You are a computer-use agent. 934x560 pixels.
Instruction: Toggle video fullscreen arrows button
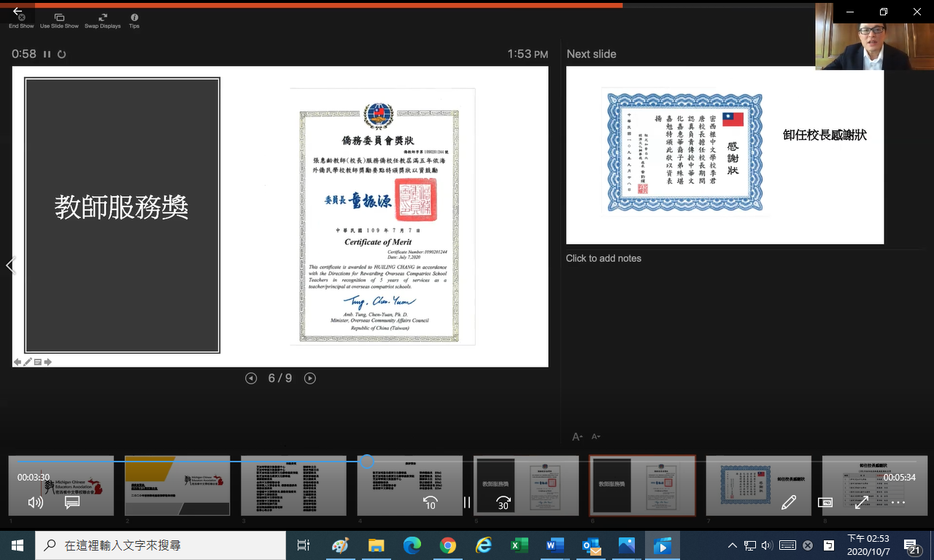click(862, 502)
